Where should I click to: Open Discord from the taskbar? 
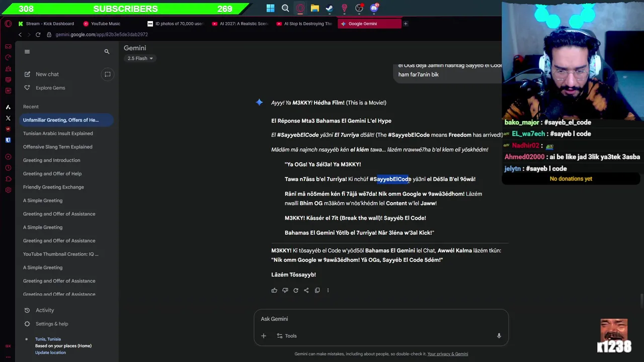coord(374,8)
